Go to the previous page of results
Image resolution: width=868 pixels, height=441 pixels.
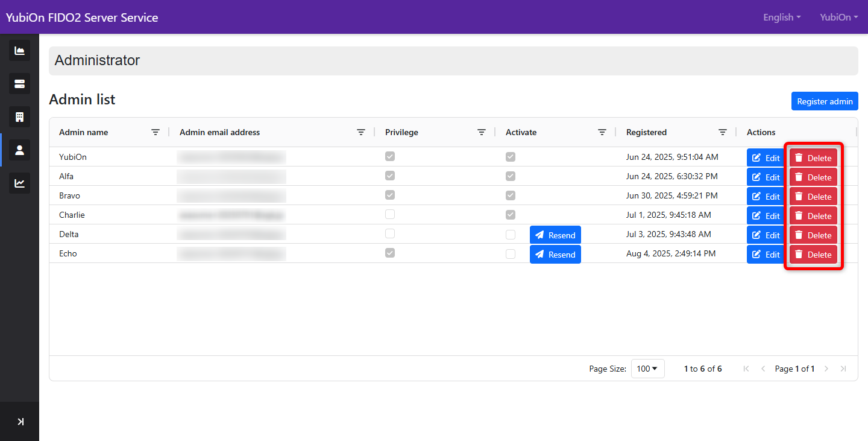pyautogui.click(x=763, y=369)
